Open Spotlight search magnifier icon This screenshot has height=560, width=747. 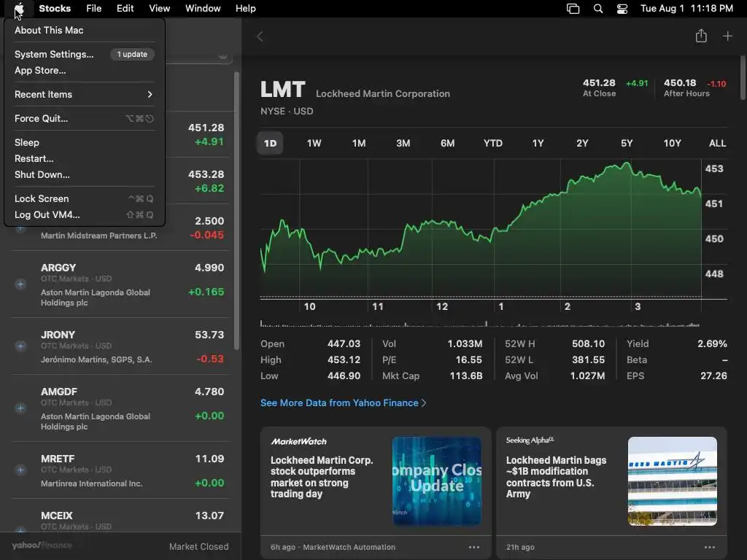click(x=598, y=9)
